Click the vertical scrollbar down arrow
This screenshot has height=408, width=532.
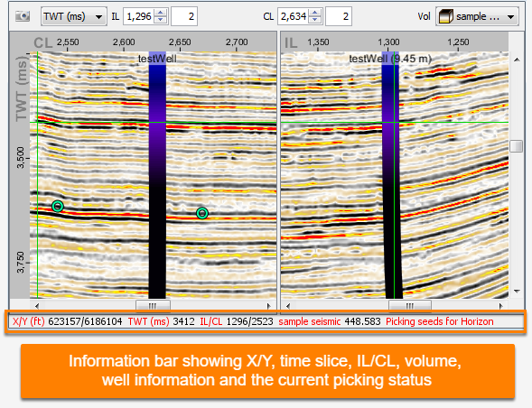[517, 291]
